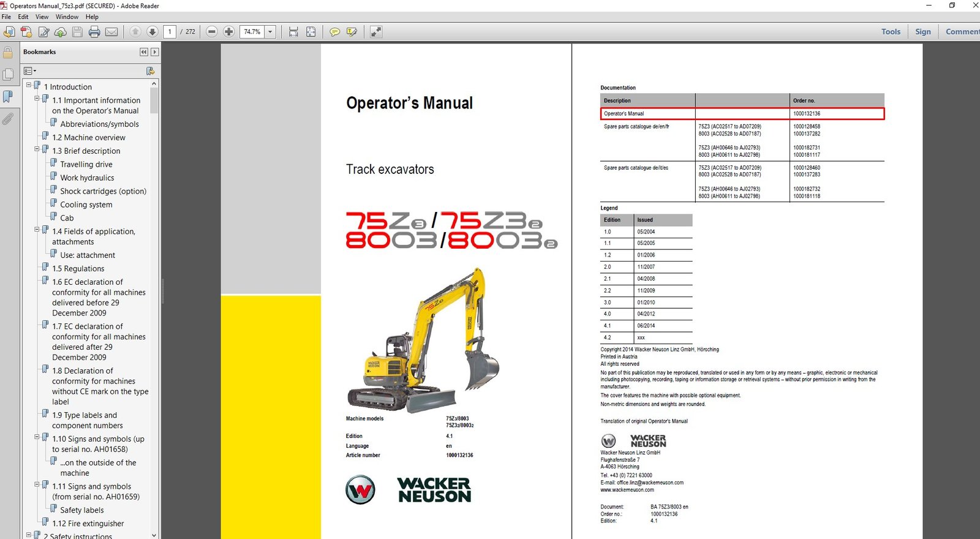Go to next page arrow
The width and height of the screenshot is (980, 539).
[x=153, y=32]
